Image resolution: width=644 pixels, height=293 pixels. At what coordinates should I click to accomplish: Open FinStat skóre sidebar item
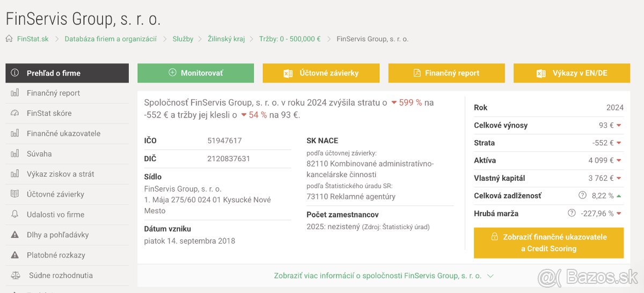[67, 113]
